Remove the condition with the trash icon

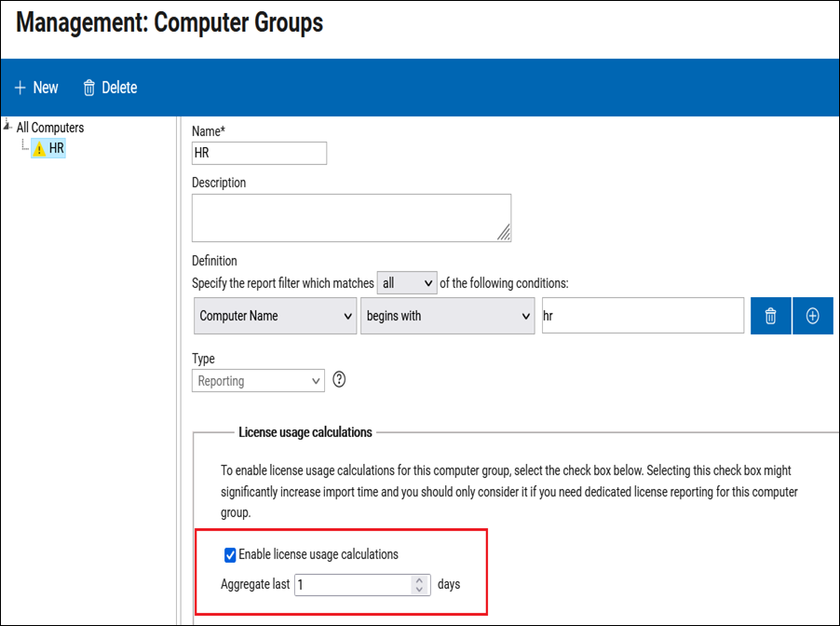point(770,316)
